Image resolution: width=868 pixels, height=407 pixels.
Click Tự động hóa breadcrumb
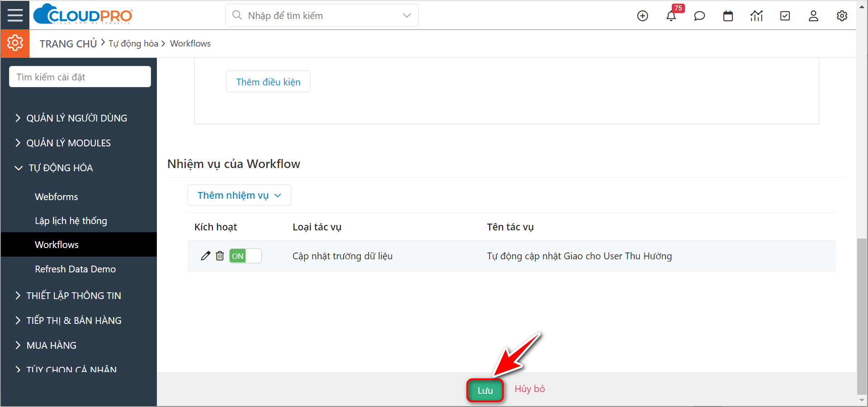(133, 43)
